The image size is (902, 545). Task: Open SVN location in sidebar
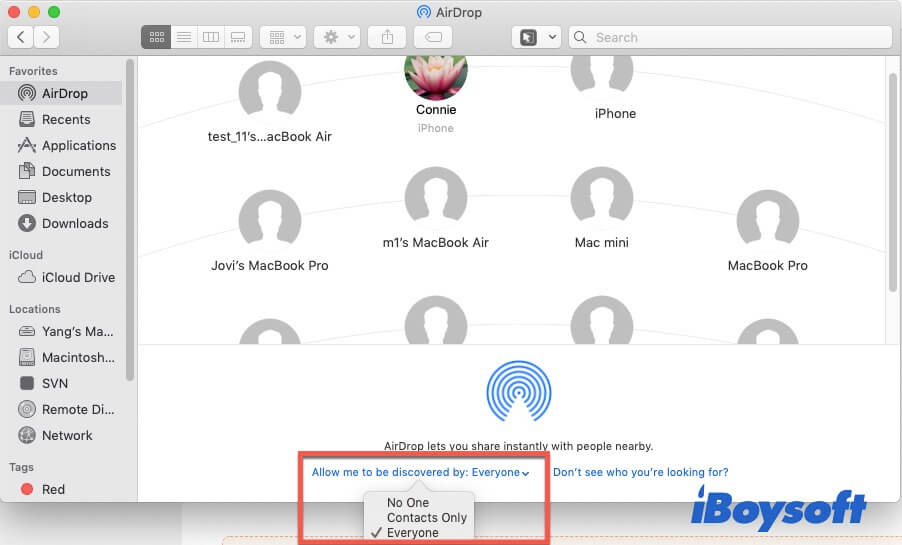tap(61, 383)
